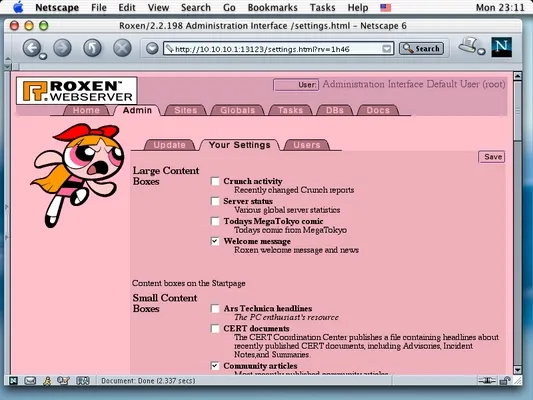Switch to the Sites tab
533x400 pixels.
pos(186,110)
